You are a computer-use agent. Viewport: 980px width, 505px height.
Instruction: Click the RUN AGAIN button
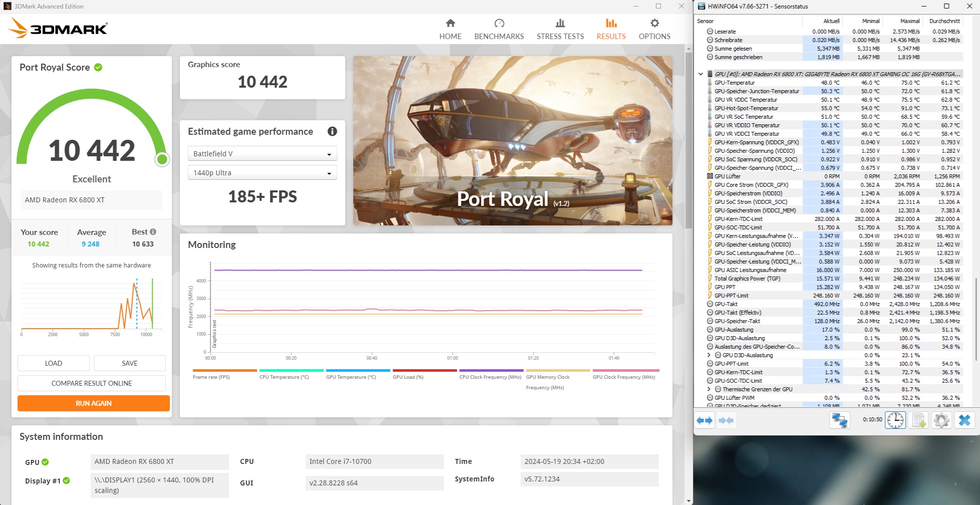pos(93,403)
